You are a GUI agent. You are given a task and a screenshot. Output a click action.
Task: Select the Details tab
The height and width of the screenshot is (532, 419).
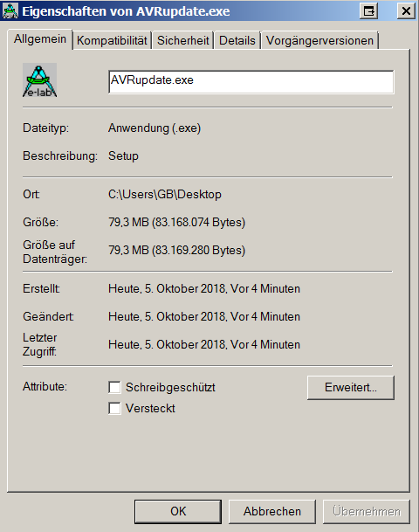tap(237, 40)
